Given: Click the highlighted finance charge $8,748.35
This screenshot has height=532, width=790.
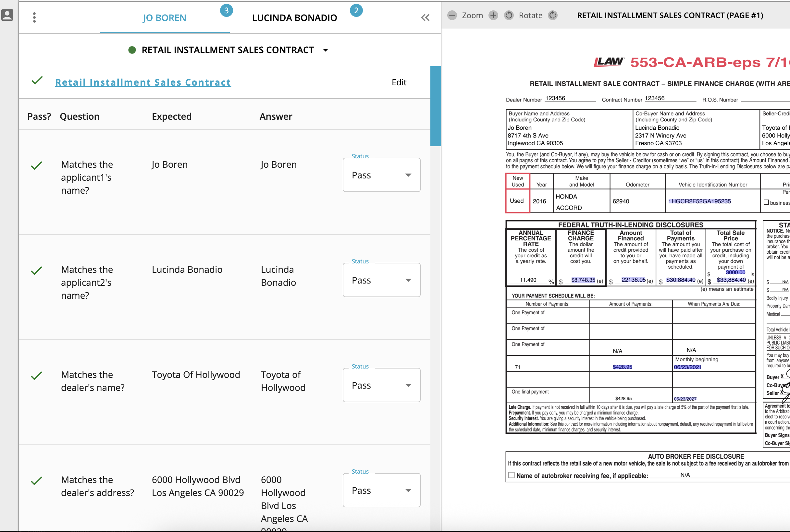Looking at the screenshot, I should pyautogui.click(x=583, y=280).
